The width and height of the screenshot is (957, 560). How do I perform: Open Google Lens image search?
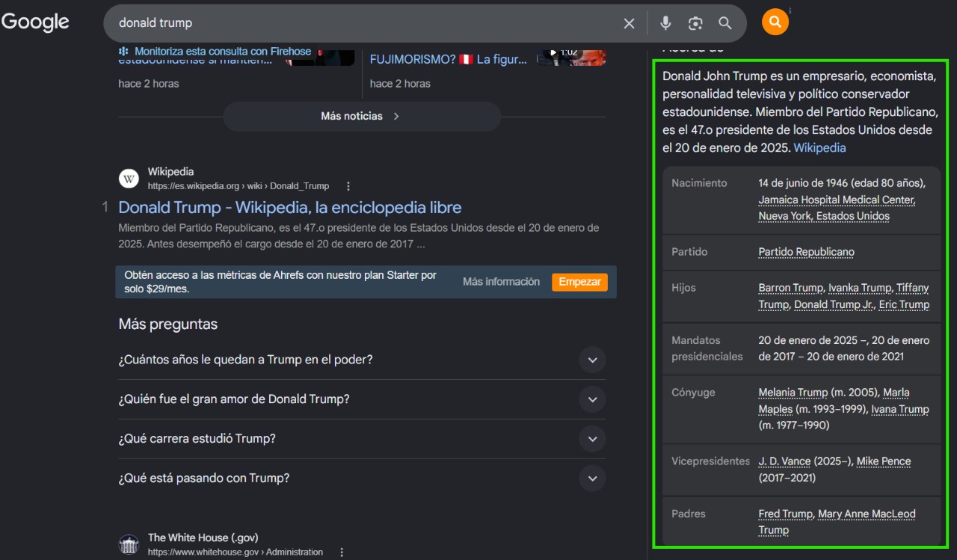click(x=695, y=23)
